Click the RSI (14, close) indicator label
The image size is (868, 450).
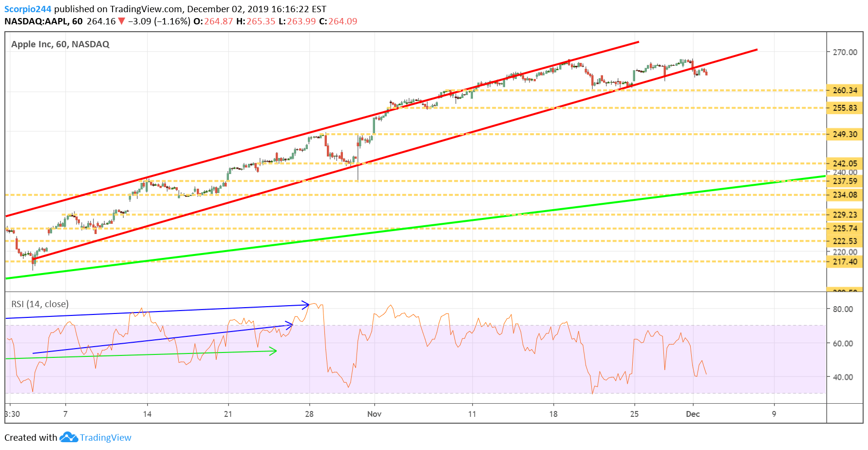40,304
